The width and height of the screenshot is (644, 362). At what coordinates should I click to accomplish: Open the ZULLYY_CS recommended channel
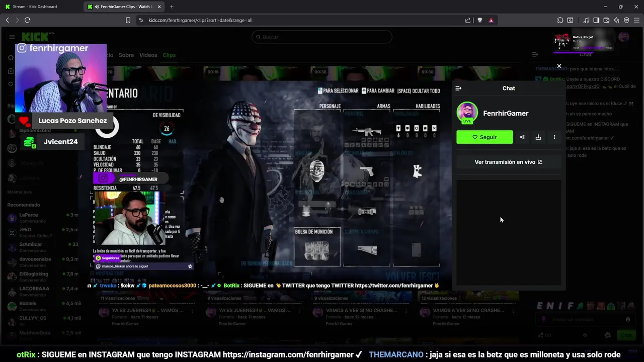click(43, 321)
